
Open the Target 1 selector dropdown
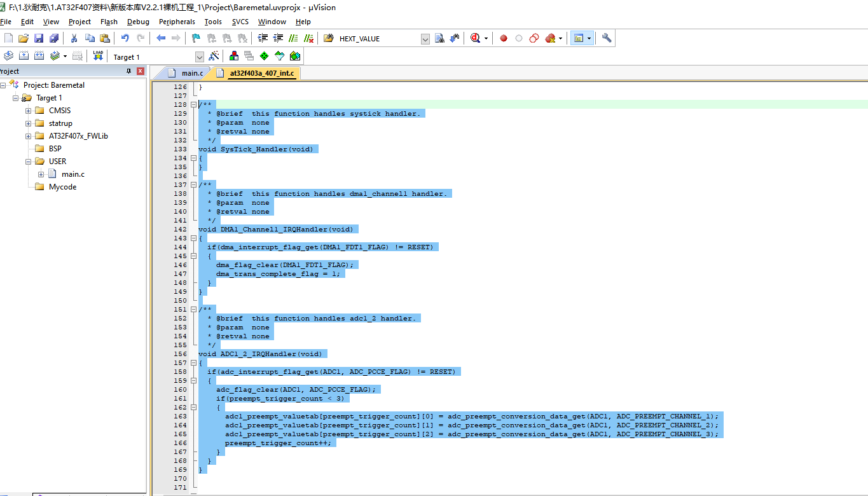pyautogui.click(x=200, y=57)
